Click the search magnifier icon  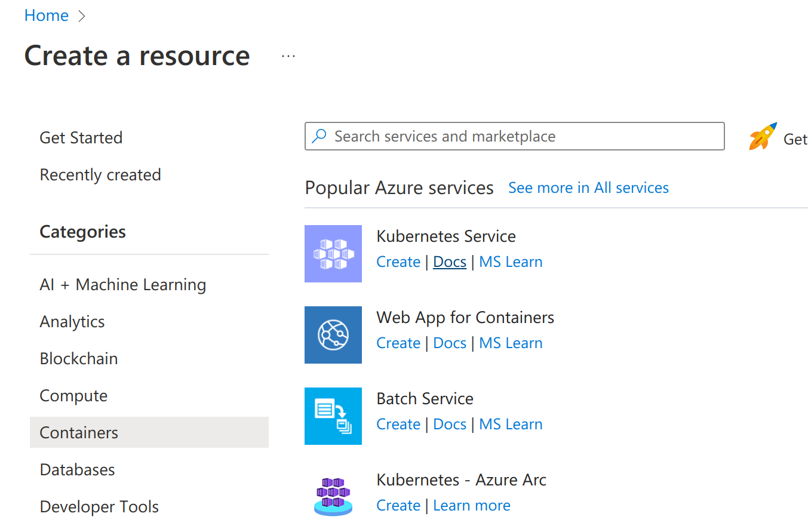click(319, 136)
